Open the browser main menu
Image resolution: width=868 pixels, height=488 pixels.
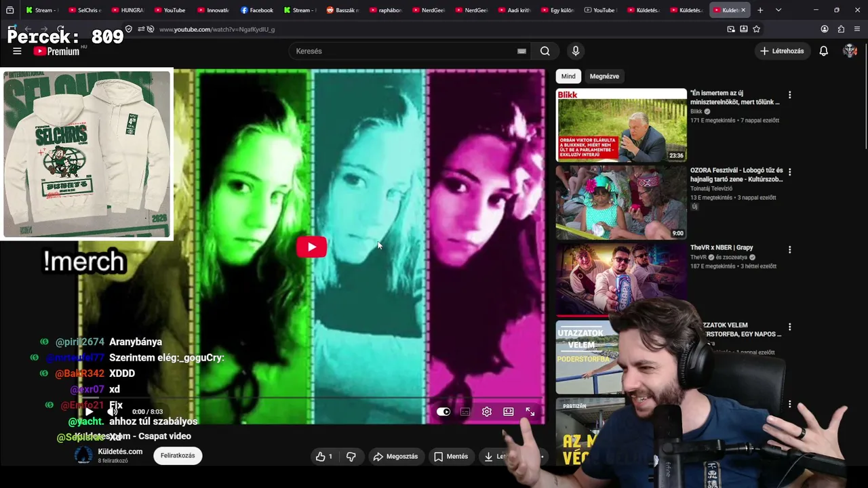pyautogui.click(x=857, y=29)
